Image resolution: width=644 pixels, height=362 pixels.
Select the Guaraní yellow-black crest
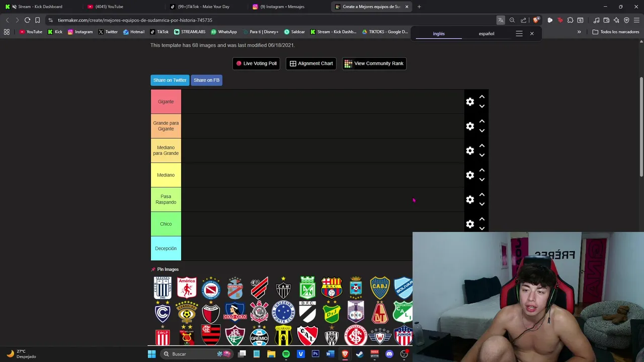coord(283,335)
